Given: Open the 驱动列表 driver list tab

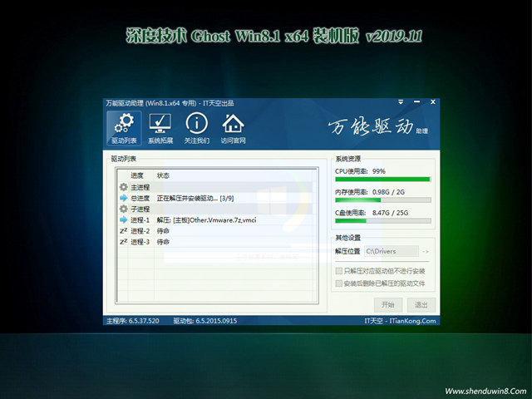Looking at the screenshot, I should (124, 129).
